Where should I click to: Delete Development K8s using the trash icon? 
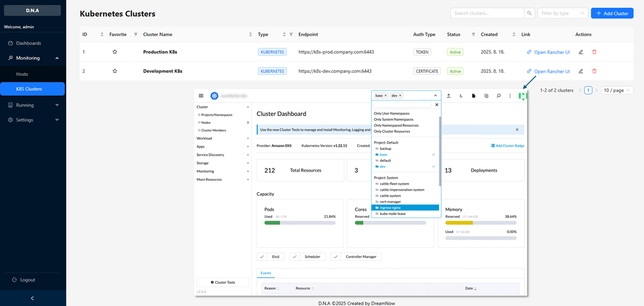(x=595, y=71)
